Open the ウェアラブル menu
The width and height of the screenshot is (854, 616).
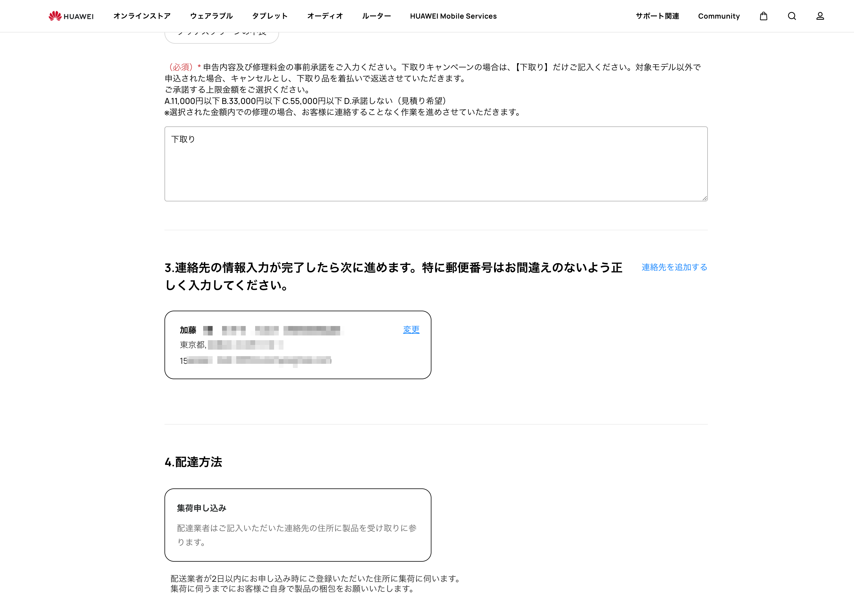211,16
